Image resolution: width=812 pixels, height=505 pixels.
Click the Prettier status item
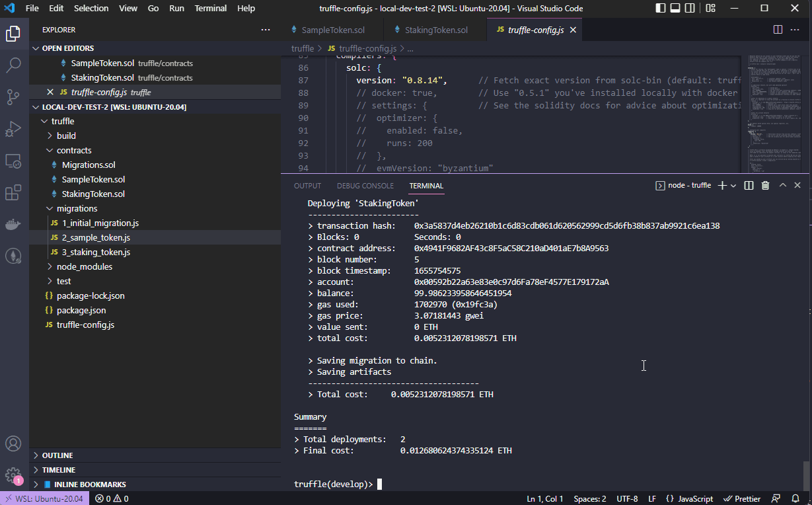coord(742,498)
